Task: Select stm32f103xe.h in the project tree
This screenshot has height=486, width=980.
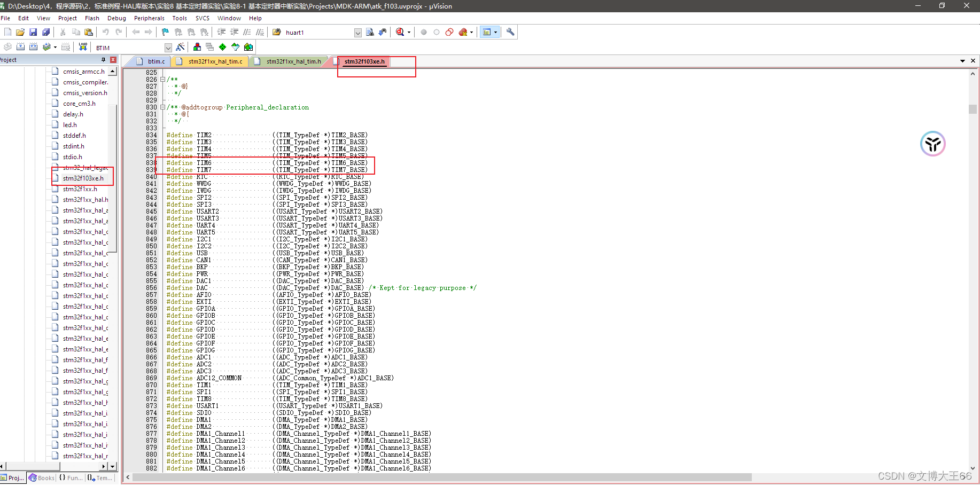Action: [83, 178]
